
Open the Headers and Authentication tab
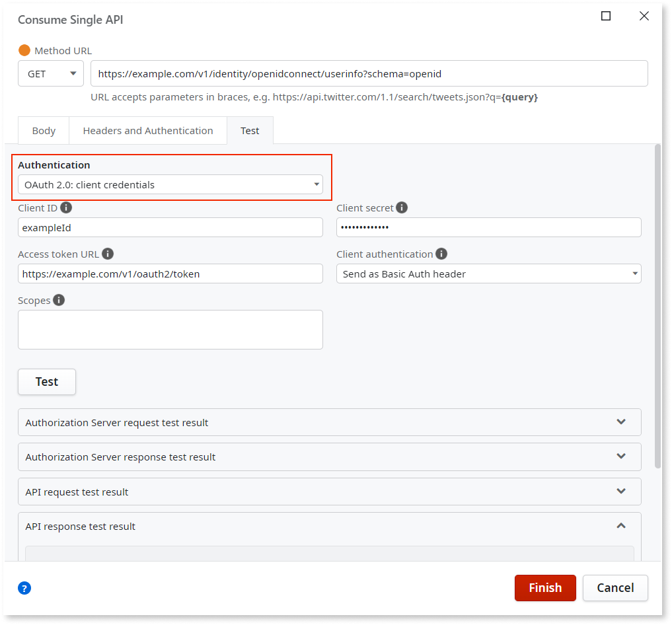(x=147, y=130)
